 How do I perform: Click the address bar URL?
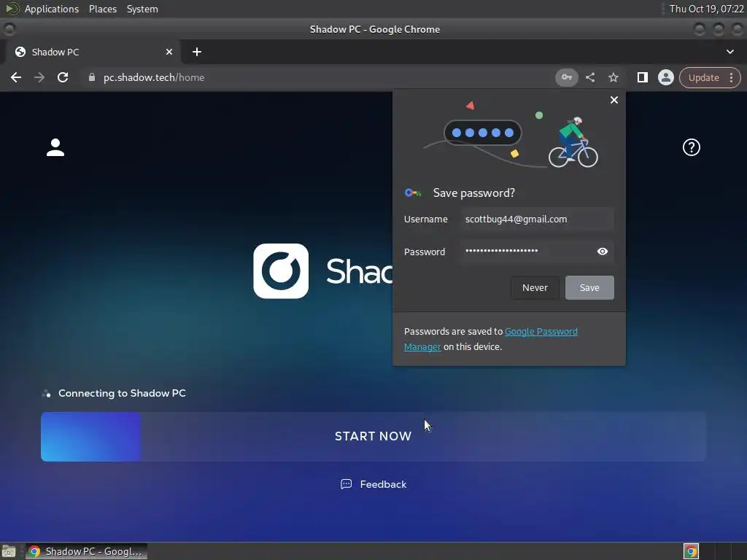pyautogui.click(x=154, y=77)
